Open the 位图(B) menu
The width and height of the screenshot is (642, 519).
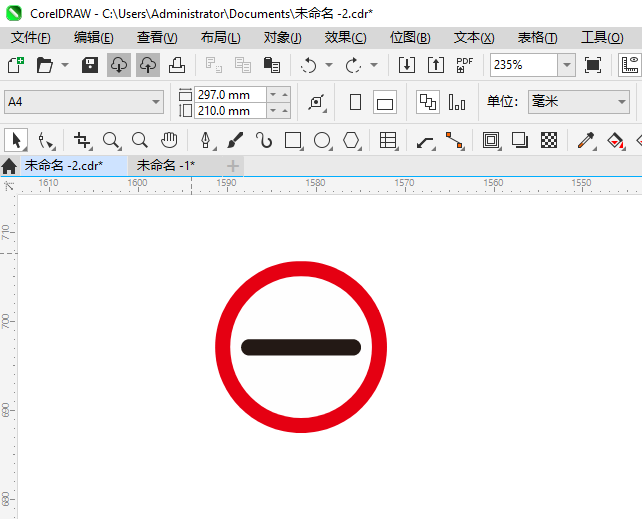[x=410, y=38]
